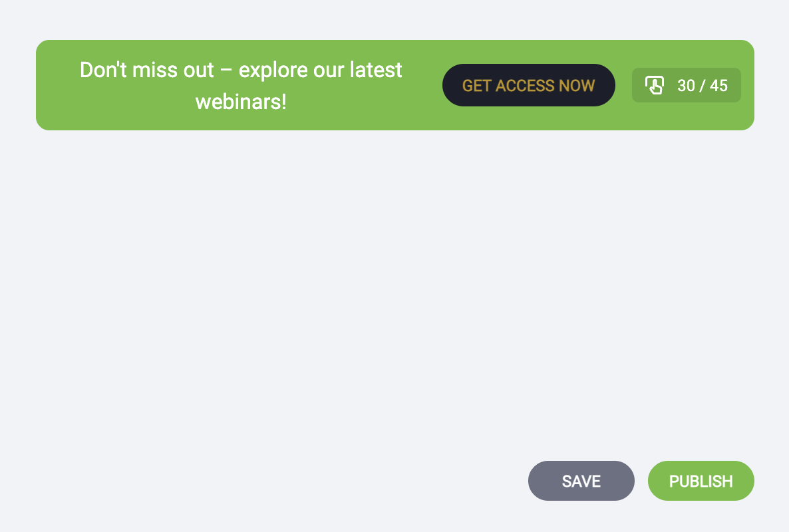The width and height of the screenshot is (789, 532).
Task: Click the banner headline "Don't miss out" line
Action: (x=146, y=70)
